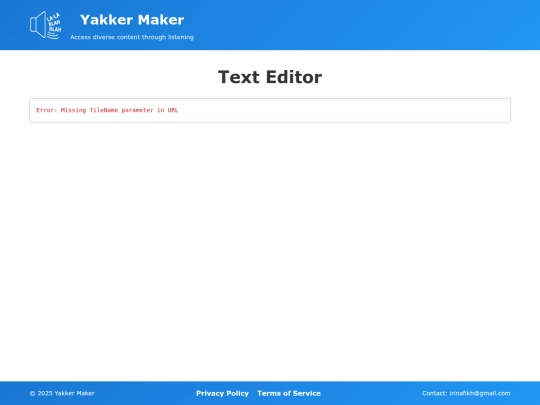Screen dimensions: 540x405
Task: Click the Text Editor page heading
Action: click(270, 77)
